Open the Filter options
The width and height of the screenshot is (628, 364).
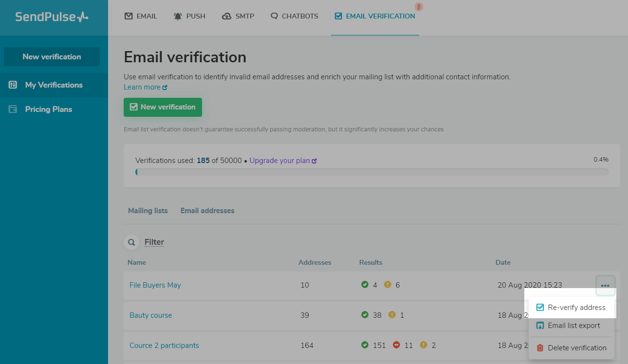(154, 242)
